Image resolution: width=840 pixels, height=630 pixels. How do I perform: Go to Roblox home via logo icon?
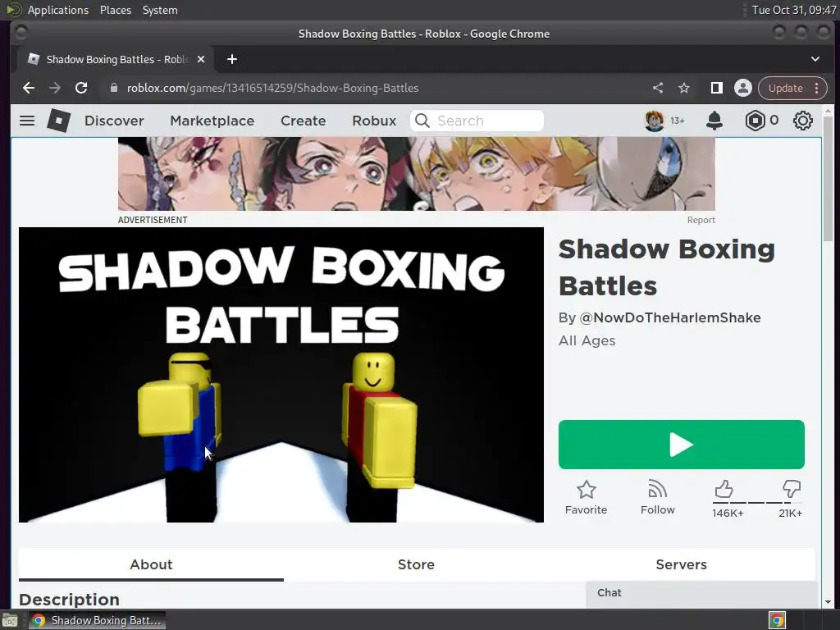[x=58, y=121]
